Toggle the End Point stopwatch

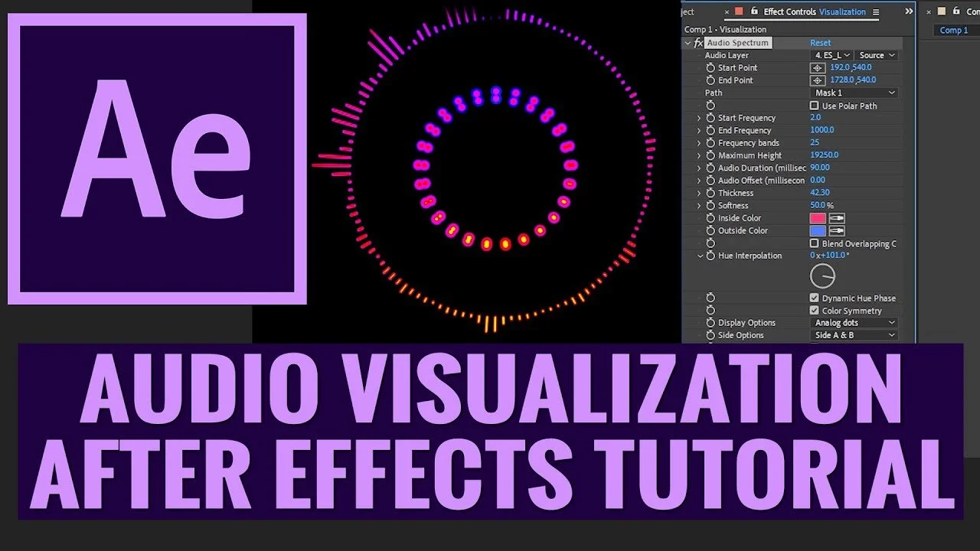coord(710,80)
